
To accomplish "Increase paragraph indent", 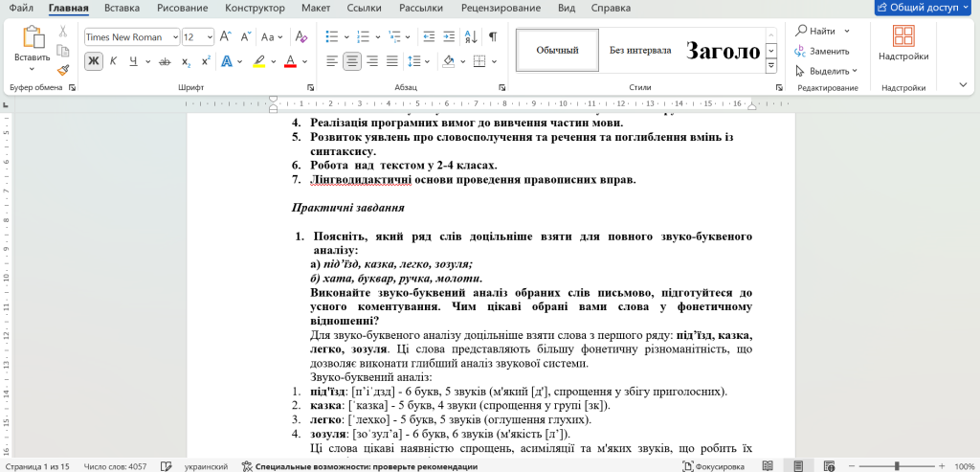I will 449,37.
